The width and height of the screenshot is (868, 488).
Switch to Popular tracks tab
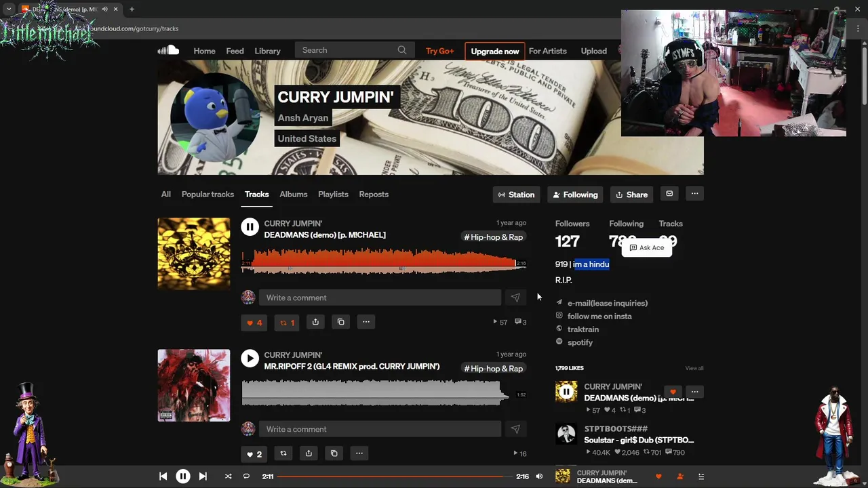[x=208, y=195]
